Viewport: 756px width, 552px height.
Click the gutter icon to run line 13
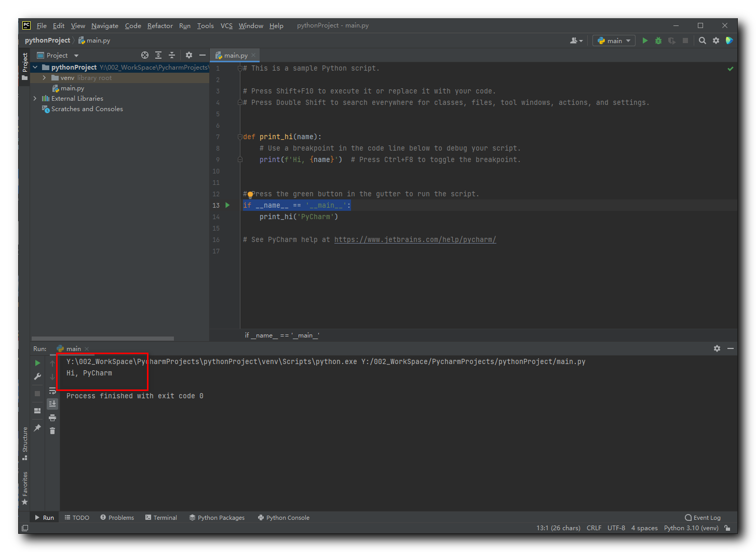227,205
